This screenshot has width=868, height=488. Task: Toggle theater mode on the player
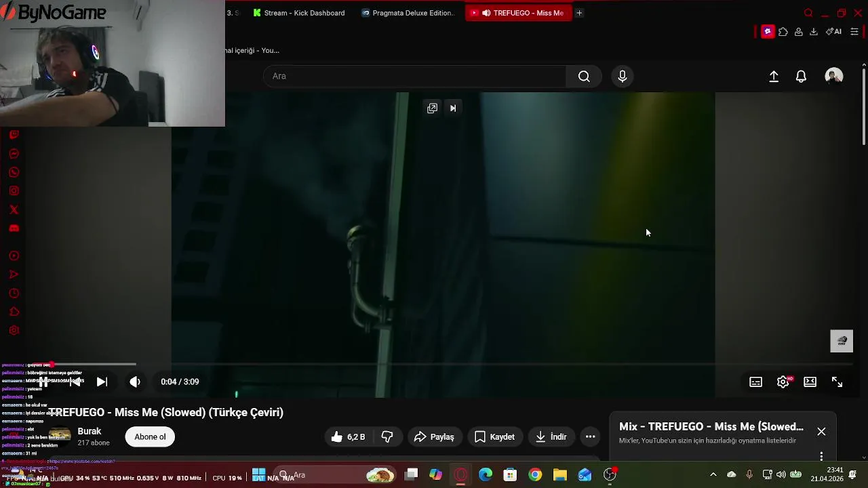[810, 382]
